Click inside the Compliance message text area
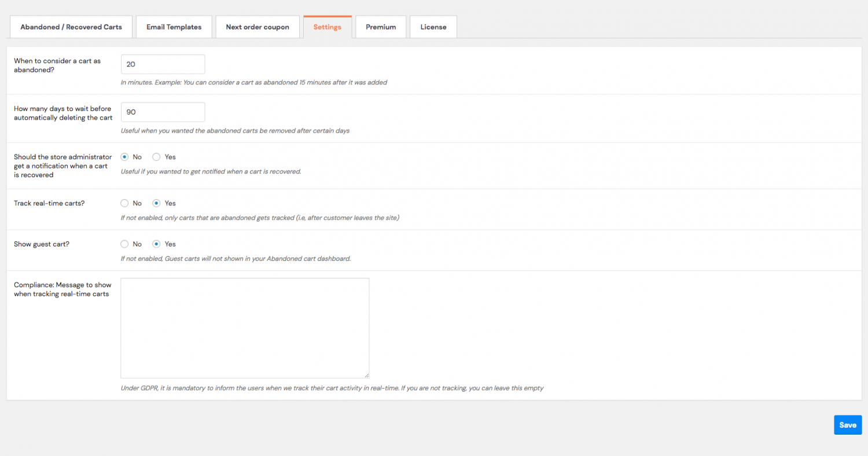The image size is (868, 456). 245,328
